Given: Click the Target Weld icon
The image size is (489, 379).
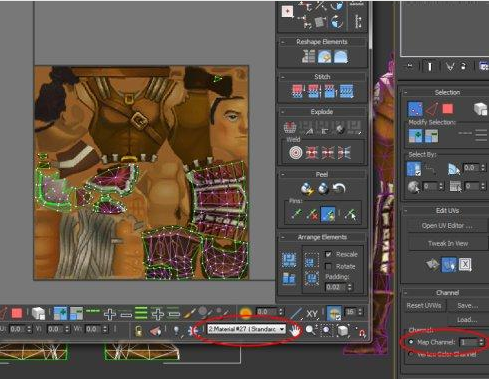Looking at the screenshot, I should click(x=295, y=153).
